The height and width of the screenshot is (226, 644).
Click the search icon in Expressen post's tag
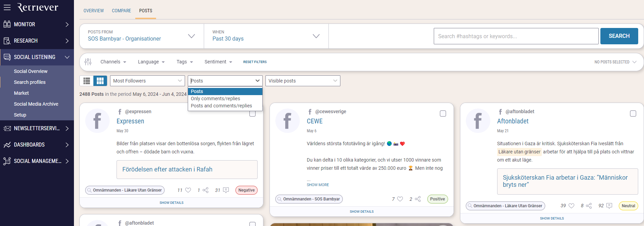pyautogui.click(x=89, y=190)
